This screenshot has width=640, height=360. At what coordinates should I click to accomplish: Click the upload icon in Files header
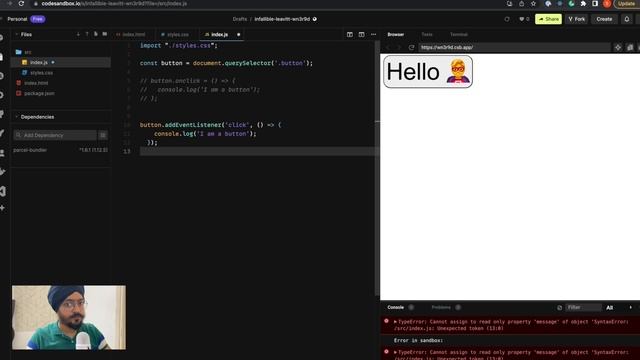(x=87, y=34)
